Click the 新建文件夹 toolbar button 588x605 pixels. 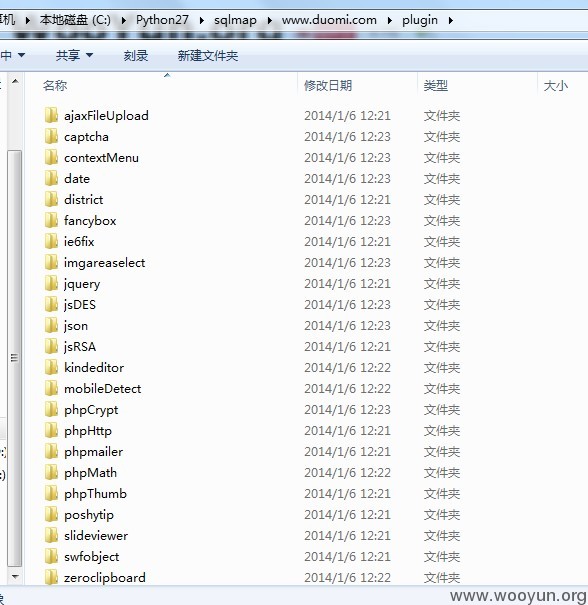pyautogui.click(x=208, y=56)
